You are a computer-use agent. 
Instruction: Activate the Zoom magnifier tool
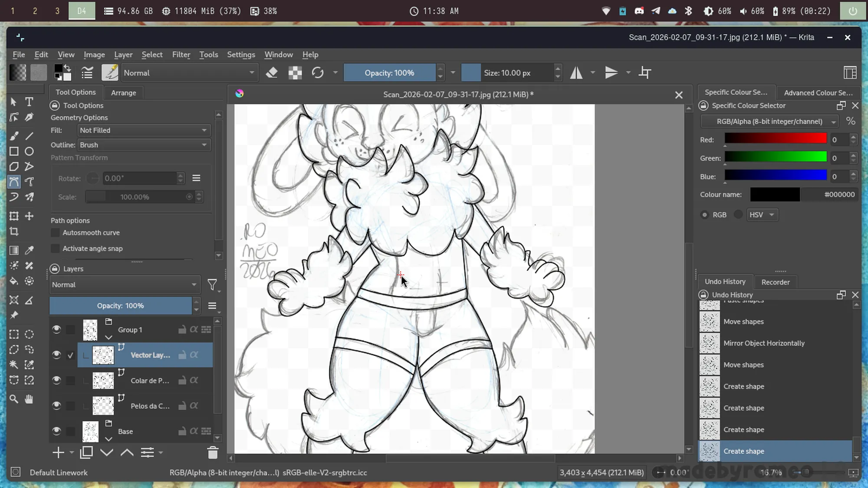[14, 399]
